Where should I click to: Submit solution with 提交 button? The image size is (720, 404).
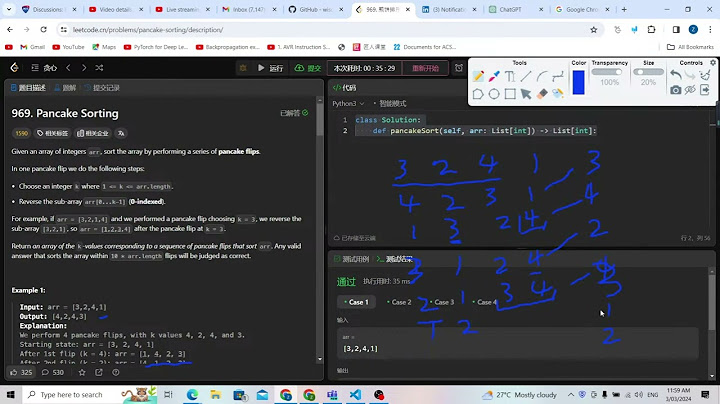tap(308, 68)
